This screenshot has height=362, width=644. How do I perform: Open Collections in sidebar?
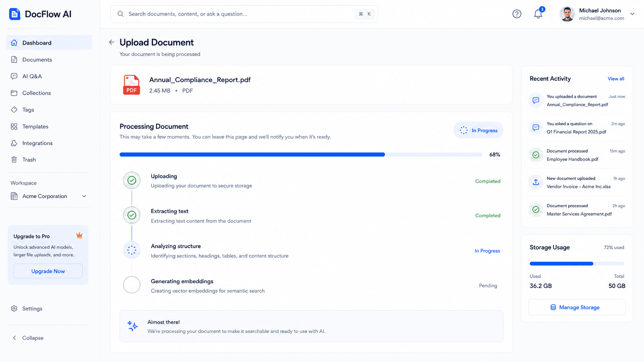coord(49,93)
